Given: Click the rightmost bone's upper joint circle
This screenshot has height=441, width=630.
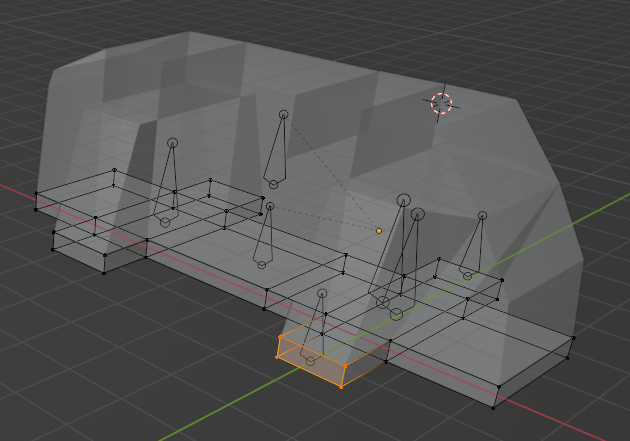Looking at the screenshot, I should [483, 216].
